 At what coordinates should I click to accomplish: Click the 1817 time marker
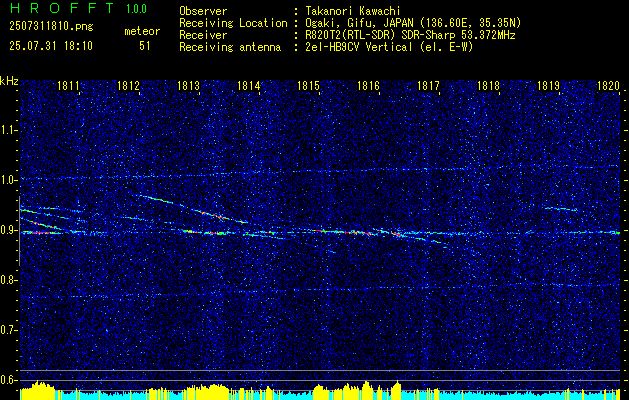point(428,86)
